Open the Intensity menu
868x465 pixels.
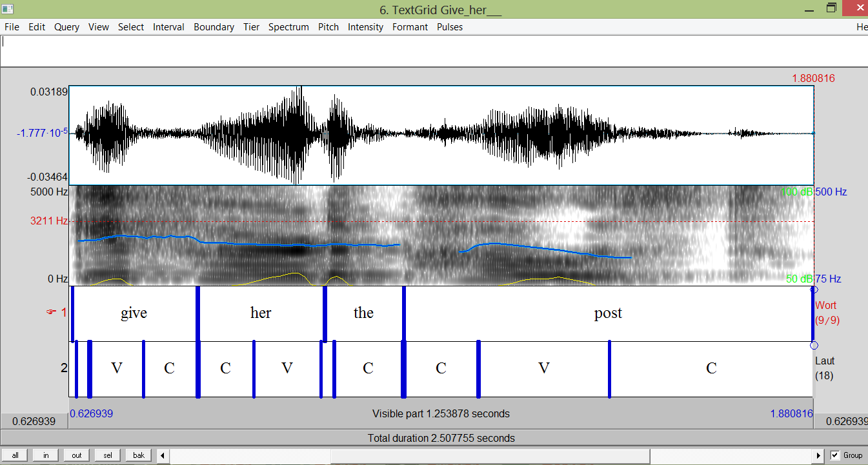(365, 27)
